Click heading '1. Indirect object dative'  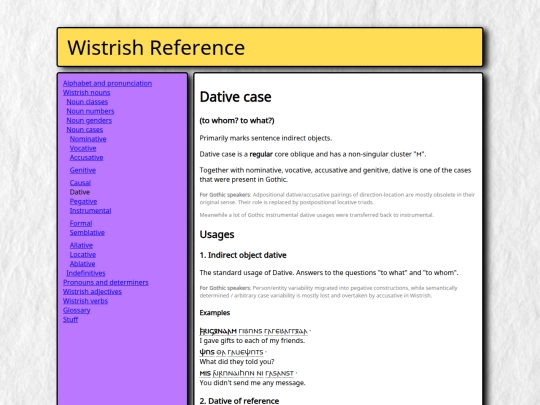pyautogui.click(x=243, y=255)
